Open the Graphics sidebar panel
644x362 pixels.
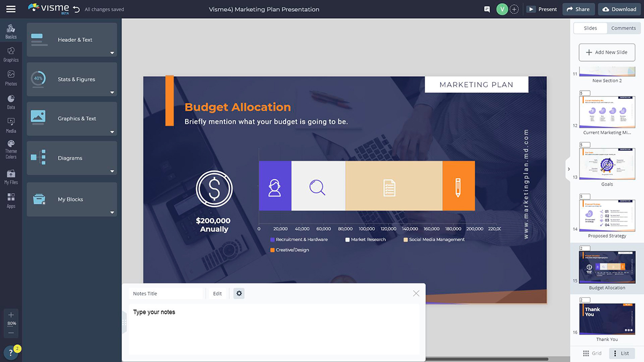pos(11,54)
